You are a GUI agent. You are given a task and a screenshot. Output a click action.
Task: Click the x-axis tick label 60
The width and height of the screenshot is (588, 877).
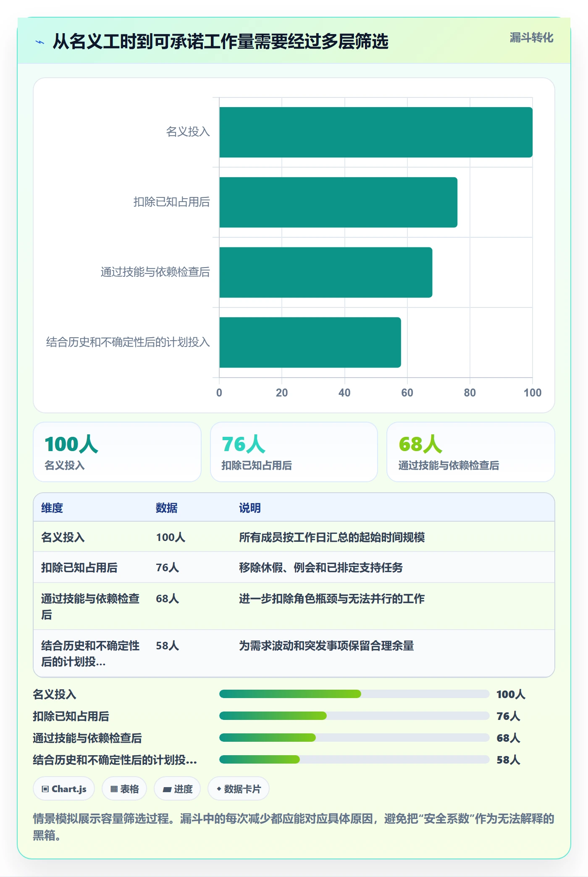point(407,393)
